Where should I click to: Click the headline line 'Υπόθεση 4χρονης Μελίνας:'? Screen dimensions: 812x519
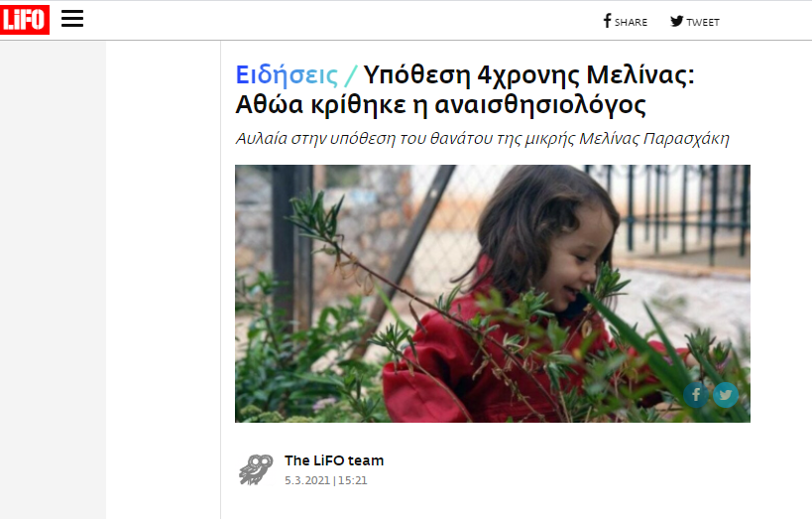coord(528,75)
